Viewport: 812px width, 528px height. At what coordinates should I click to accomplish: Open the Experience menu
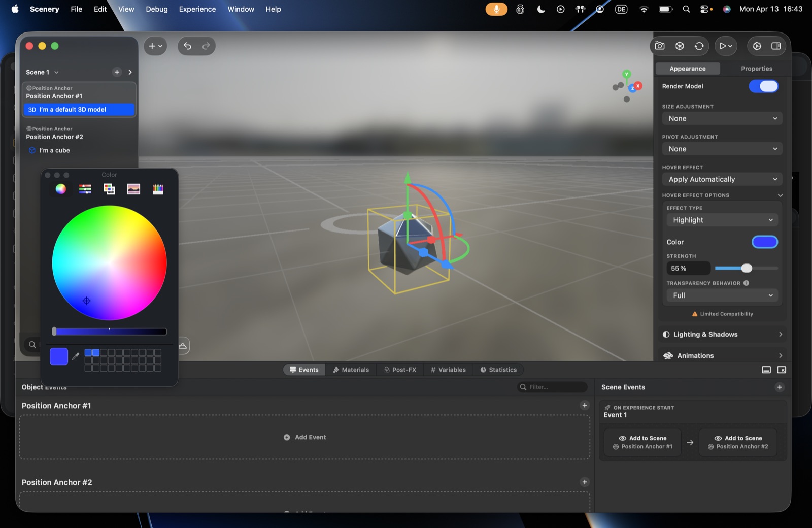pos(197,9)
